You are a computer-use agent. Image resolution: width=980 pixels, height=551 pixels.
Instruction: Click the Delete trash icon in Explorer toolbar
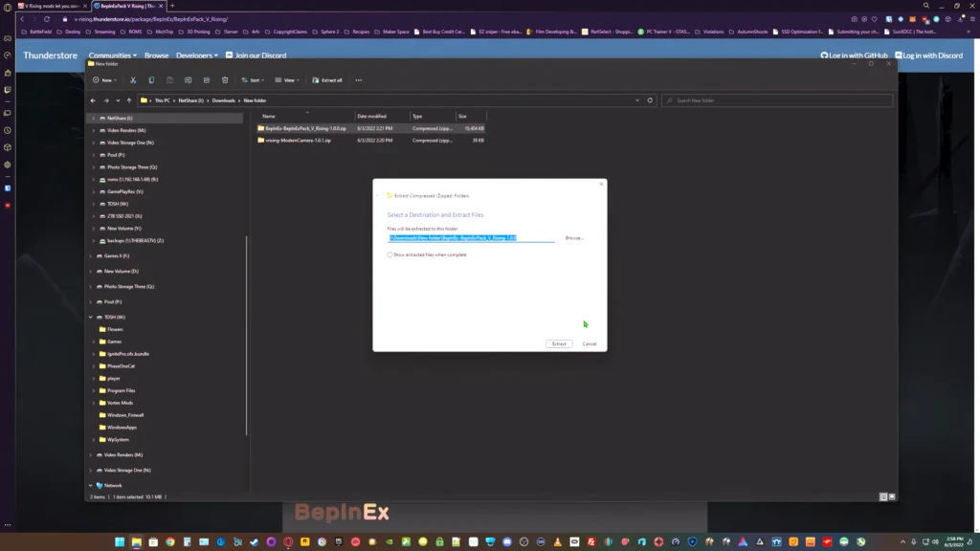point(225,80)
